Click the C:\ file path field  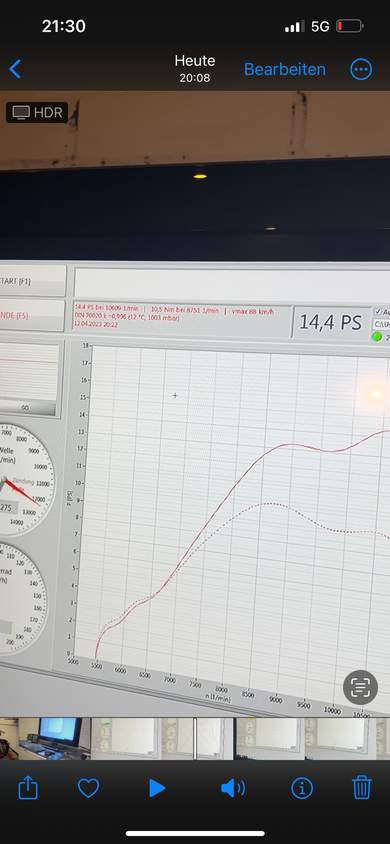coord(381,324)
